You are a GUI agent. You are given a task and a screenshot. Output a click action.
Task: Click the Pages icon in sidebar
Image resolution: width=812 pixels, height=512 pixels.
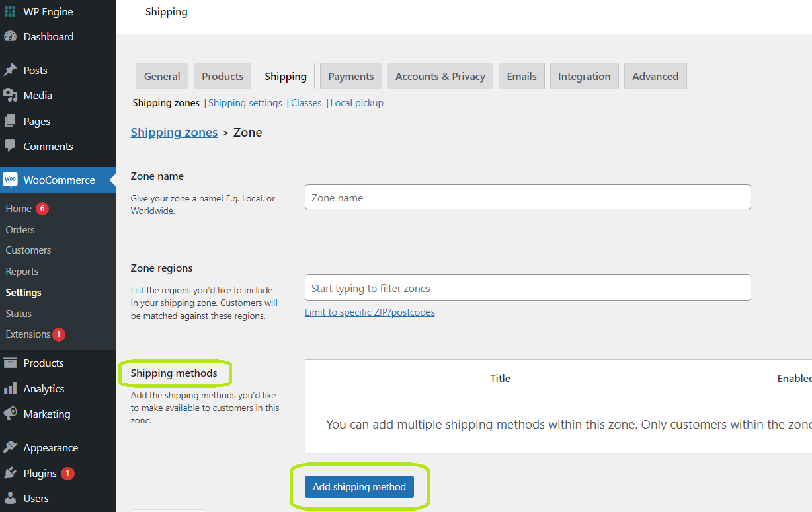point(10,121)
